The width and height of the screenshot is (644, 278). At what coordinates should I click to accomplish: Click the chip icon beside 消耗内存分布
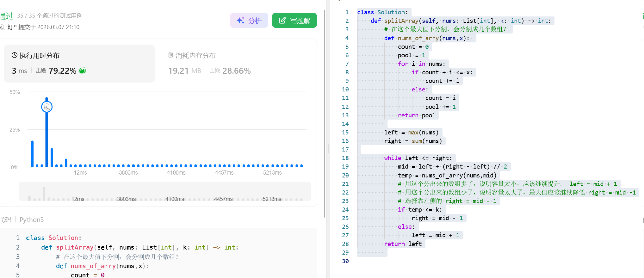171,55
